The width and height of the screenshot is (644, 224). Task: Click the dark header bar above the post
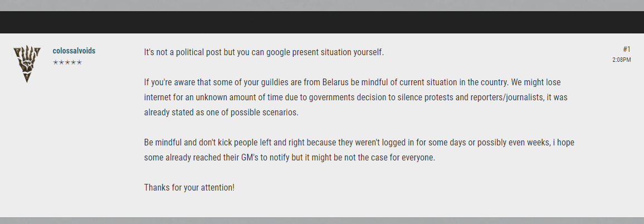[x=322, y=22]
